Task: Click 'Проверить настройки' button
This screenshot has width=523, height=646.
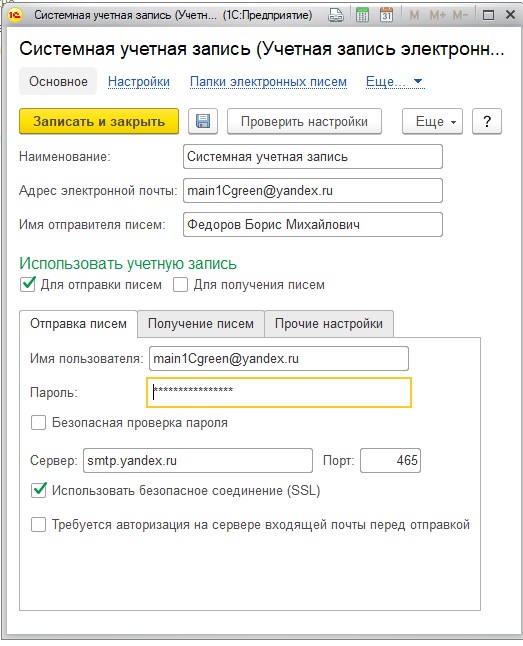Action: (x=304, y=122)
